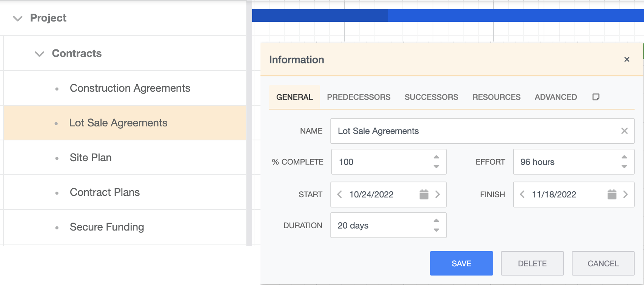Increase % Complete with up arrow
The image size is (644, 286).
436,157
